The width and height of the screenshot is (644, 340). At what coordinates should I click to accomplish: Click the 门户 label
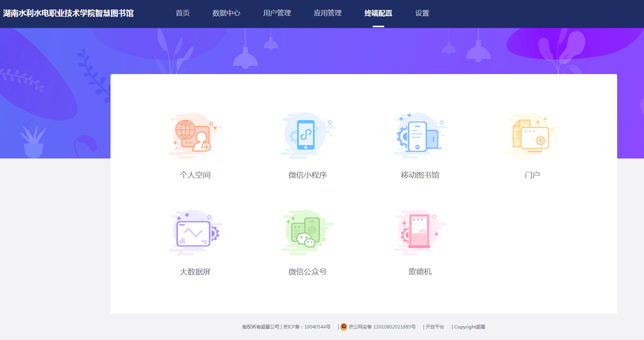tap(532, 175)
